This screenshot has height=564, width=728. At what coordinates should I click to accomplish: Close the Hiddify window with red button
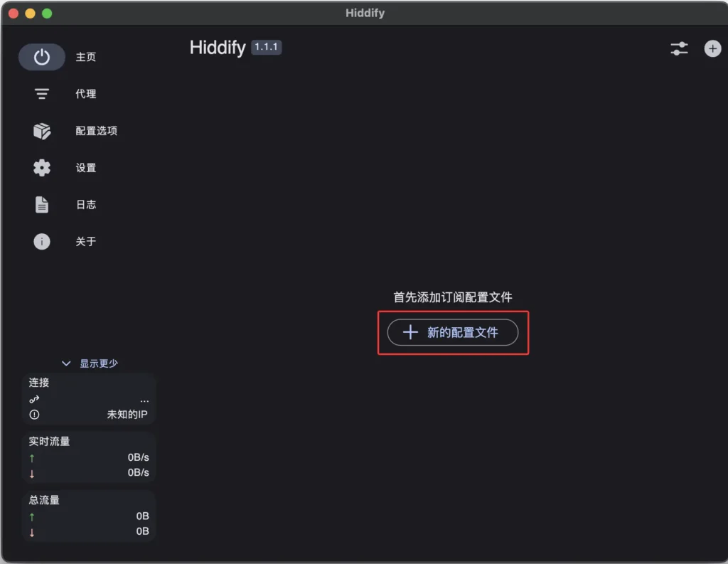(x=14, y=14)
